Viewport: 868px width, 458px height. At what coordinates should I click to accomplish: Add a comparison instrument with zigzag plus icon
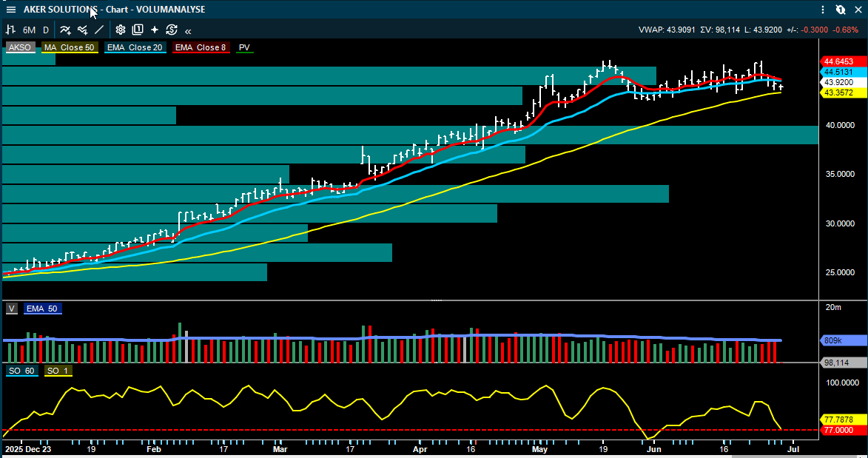pyautogui.click(x=82, y=30)
